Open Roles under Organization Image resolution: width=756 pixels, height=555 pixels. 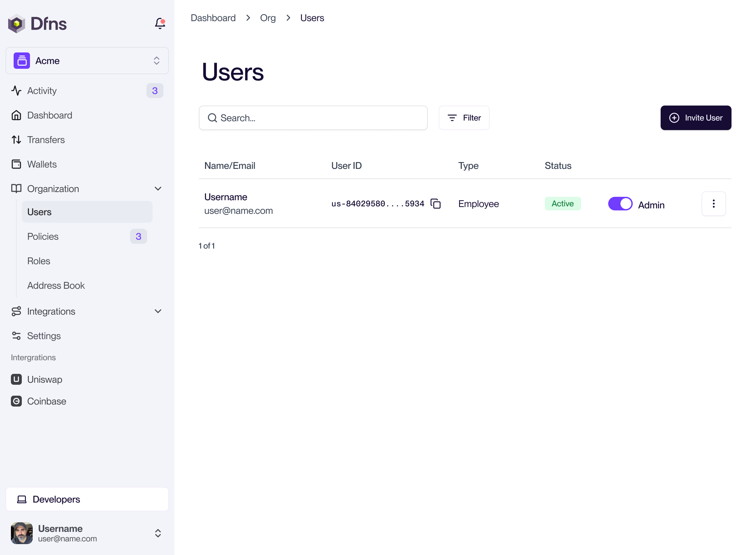point(39,261)
